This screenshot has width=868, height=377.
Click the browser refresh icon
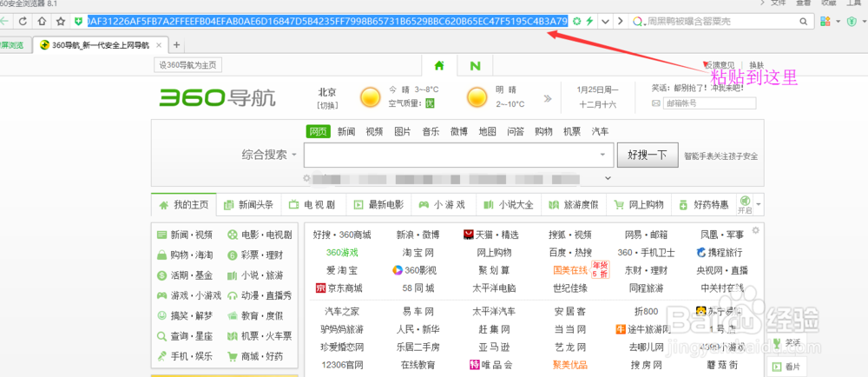click(23, 22)
